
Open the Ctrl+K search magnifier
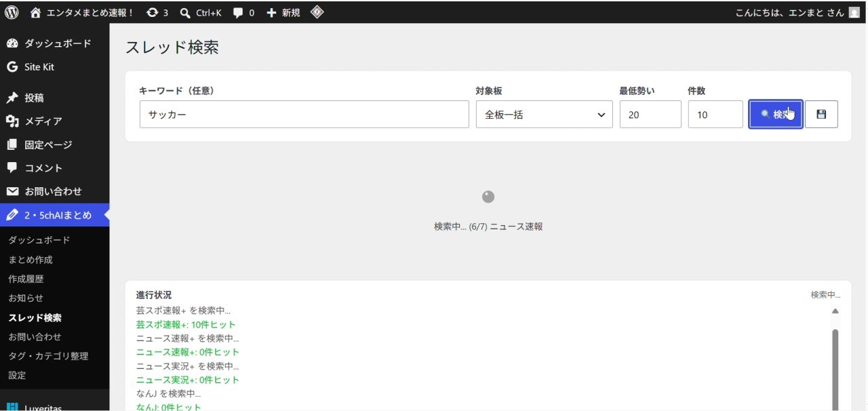[184, 12]
